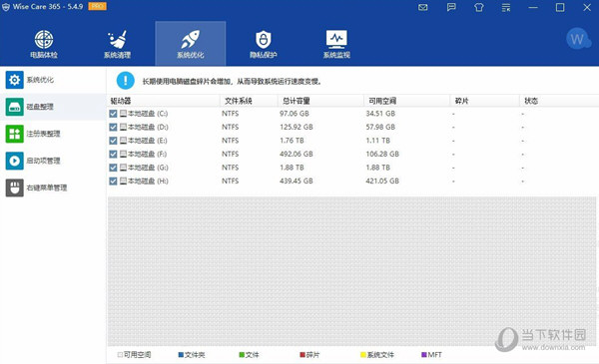Viewport: 599px width, 364px height.
Task: Click the 1.76 TB total capacity cell
Action: coord(292,141)
